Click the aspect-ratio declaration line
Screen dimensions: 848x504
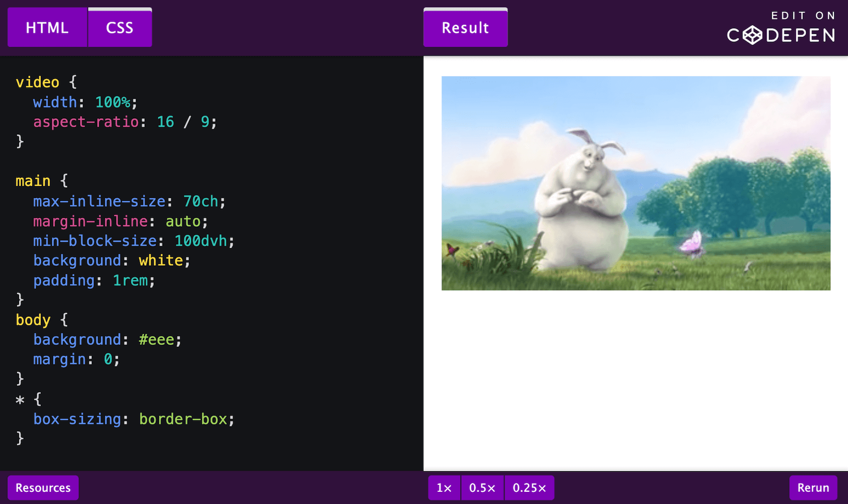[125, 121]
